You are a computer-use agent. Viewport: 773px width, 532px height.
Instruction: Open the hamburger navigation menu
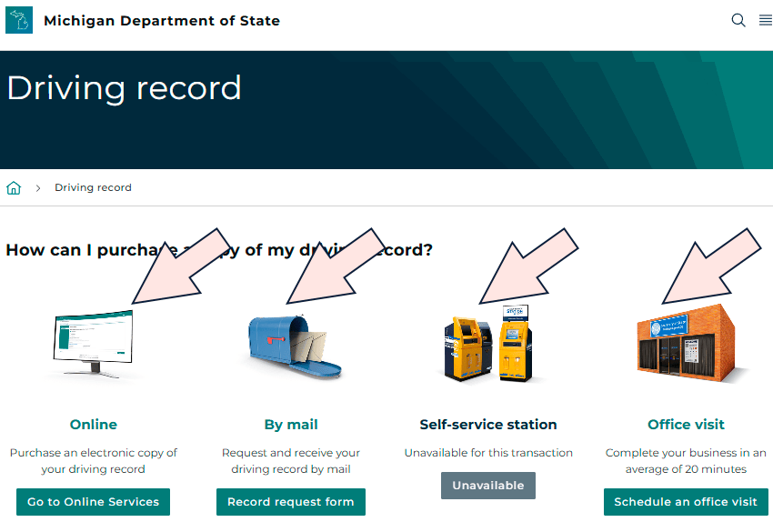coord(765,20)
